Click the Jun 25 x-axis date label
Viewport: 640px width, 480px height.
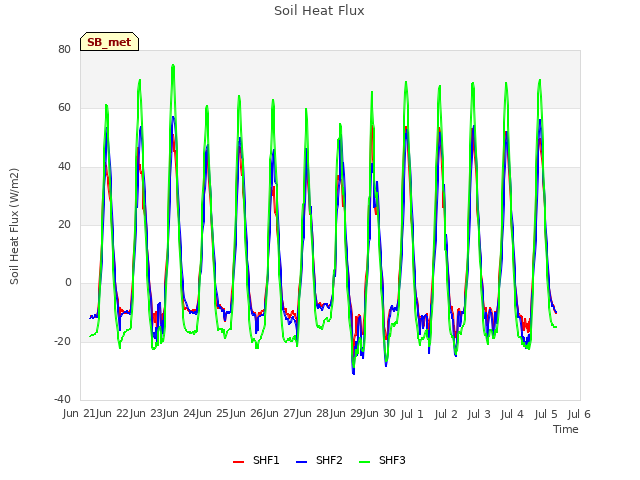coord(212,413)
